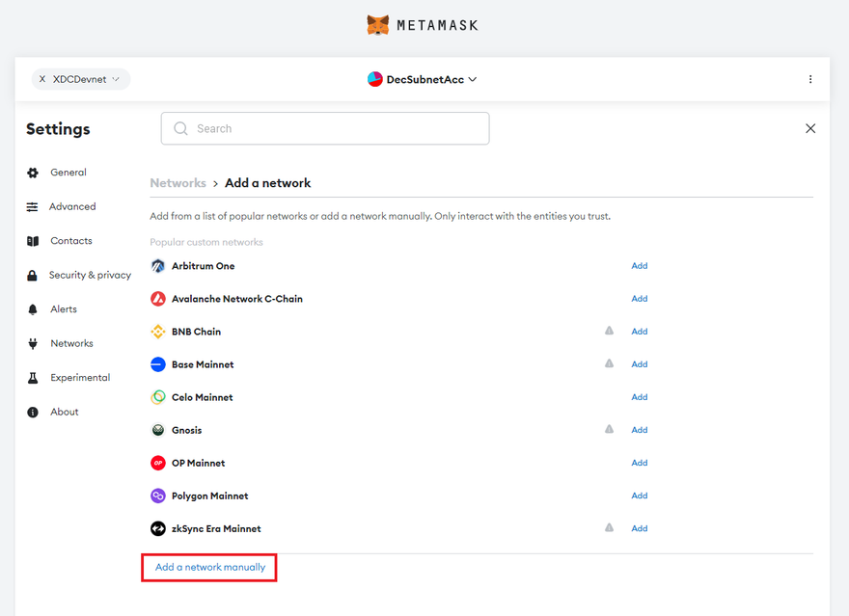
Task: Click the MetaMask fox logo
Action: coord(378,25)
